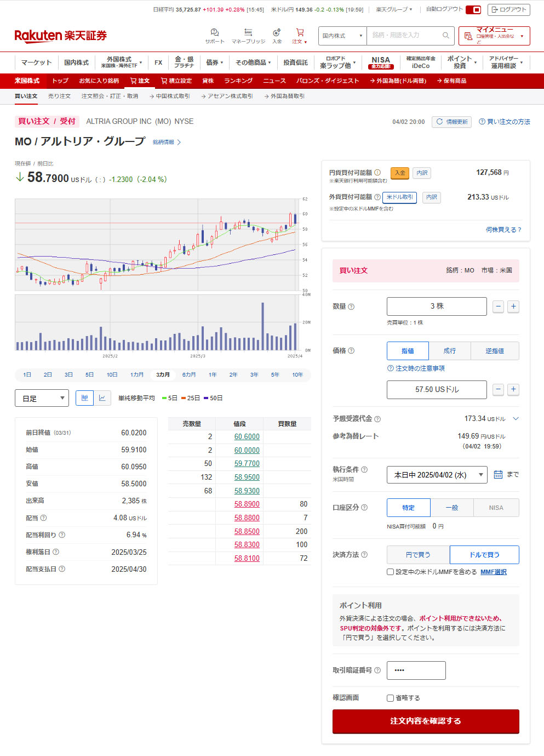
Task: Select the candlestick chart type icon
Action: coord(84,398)
